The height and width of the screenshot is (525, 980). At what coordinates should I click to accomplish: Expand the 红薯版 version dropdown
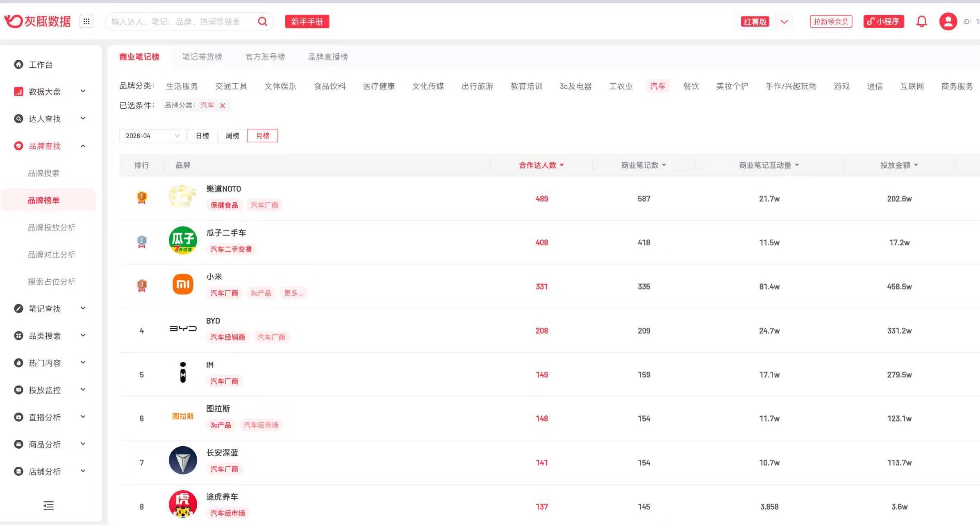tap(784, 21)
